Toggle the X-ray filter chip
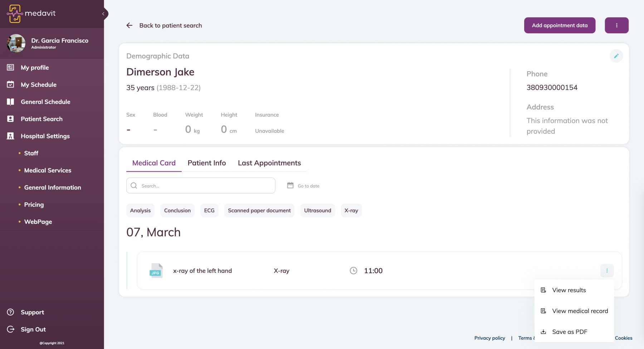The width and height of the screenshot is (644, 349). tap(351, 211)
